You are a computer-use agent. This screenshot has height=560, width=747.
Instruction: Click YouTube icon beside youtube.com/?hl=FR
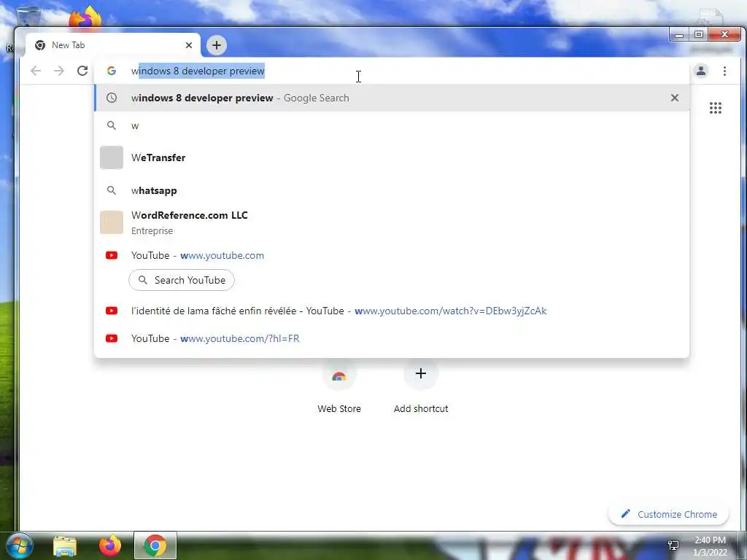pyautogui.click(x=112, y=338)
